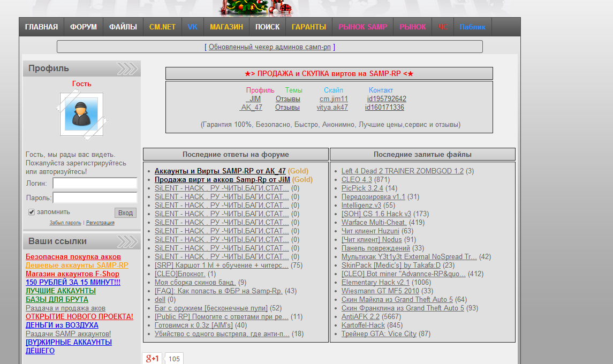The width and height of the screenshot is (613, 364).
Task: Open the JIM profile link
Action: tap(253, 99)
